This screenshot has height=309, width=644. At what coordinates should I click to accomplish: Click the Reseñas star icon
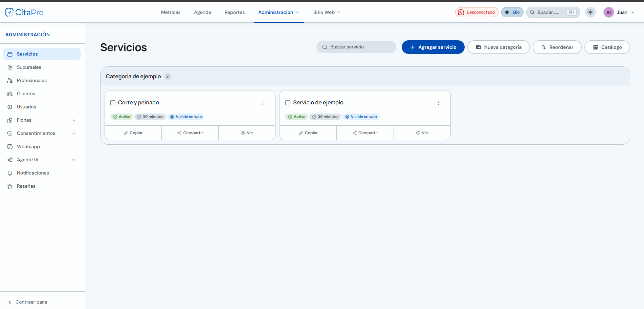tap(10, 186)
